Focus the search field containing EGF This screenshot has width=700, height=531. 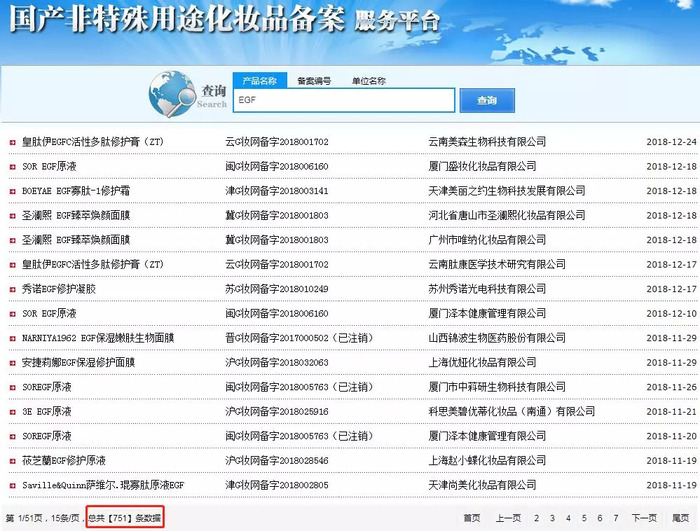(344, 100)
